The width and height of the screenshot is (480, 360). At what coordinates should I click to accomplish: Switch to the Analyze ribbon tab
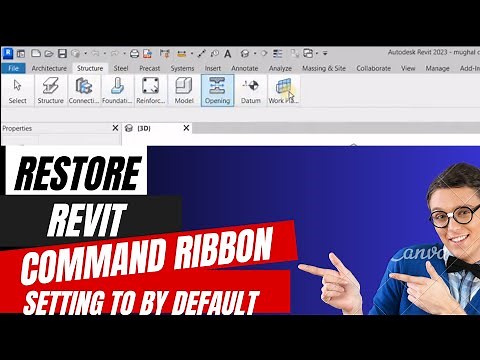[280, 68]
